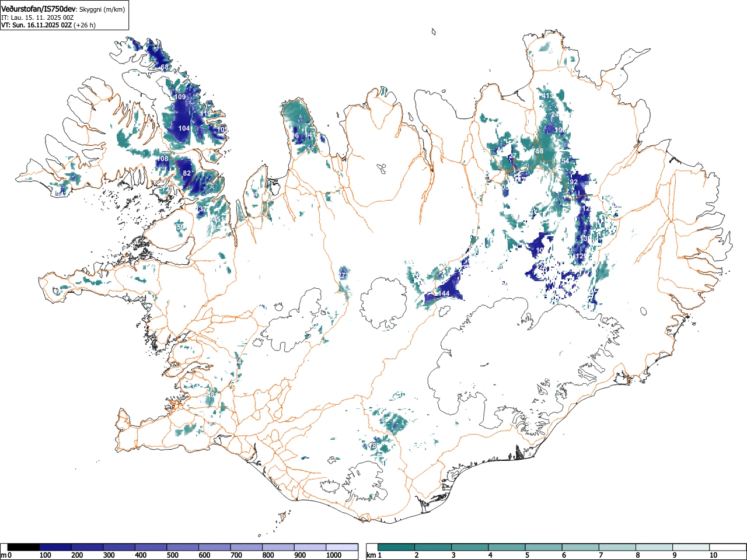Screen dimensions: 747x560
Task: Click the map value label '58'
Action: (x=539, y=151)
